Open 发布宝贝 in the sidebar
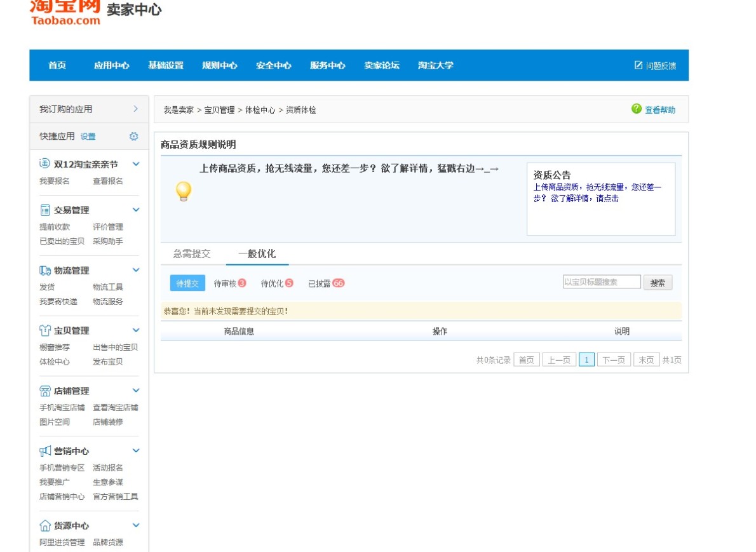The width and height of the screenshot is (756, 552). 108,361
